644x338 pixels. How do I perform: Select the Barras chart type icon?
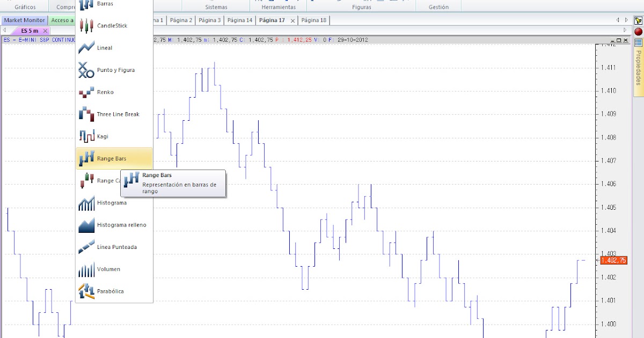86,5
